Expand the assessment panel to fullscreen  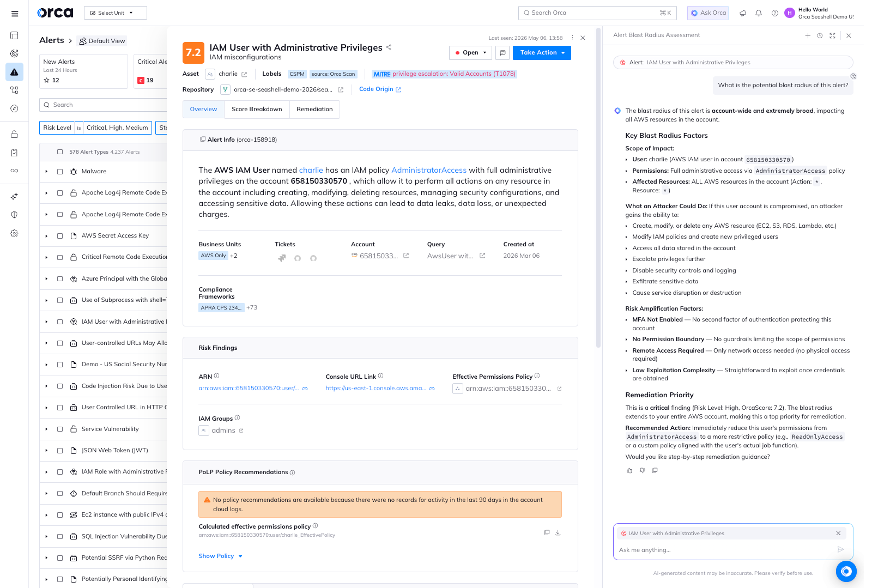(832, 35)
